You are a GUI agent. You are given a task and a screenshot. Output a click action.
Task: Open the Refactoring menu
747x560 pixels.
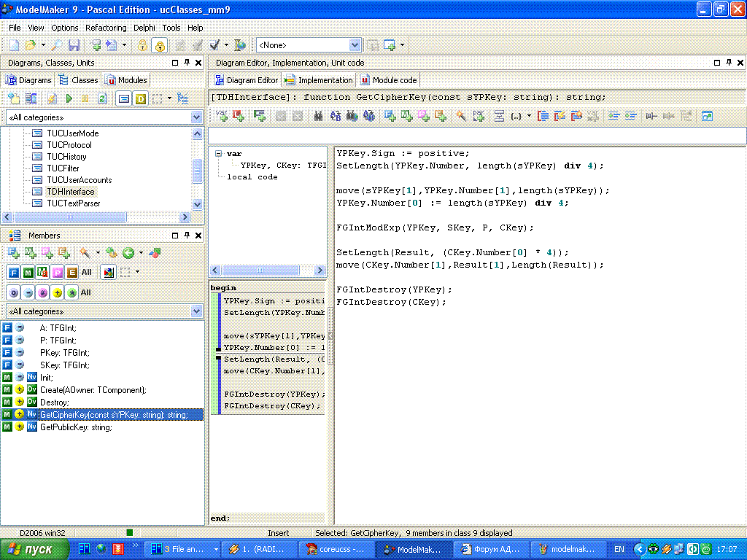(x=107, y=28)
